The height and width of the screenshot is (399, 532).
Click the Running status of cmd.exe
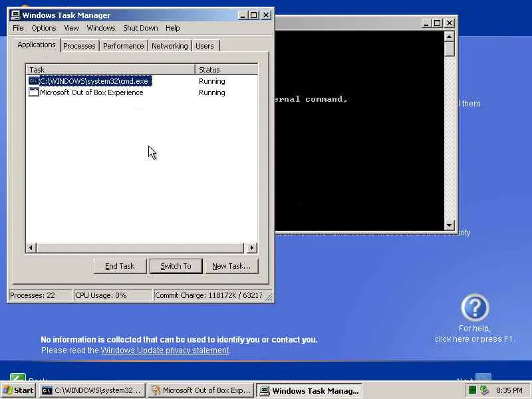tap(212, 81)
